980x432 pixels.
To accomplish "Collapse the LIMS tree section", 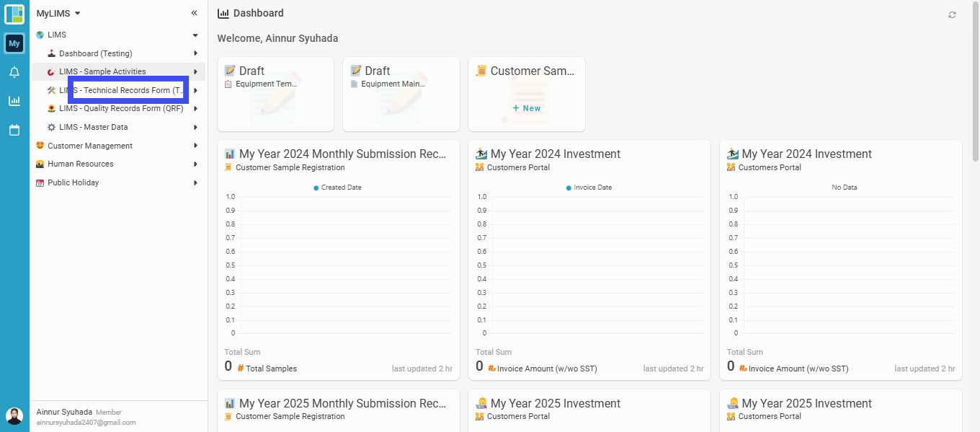I will [195, 35].
